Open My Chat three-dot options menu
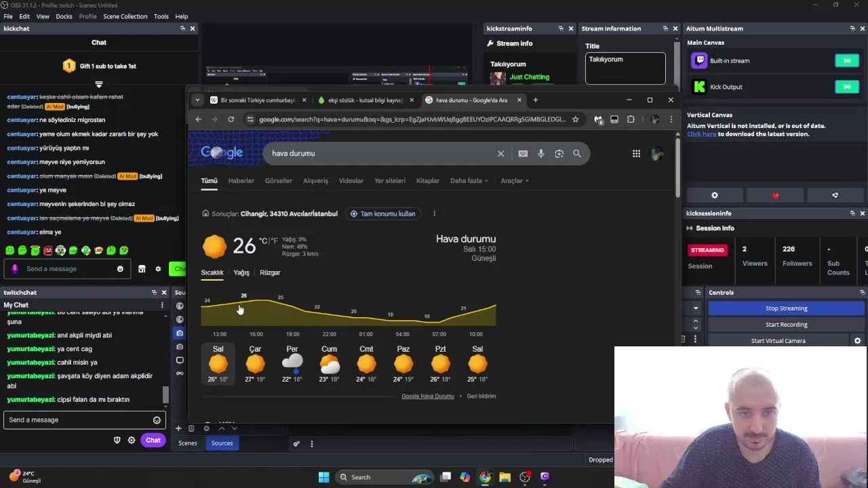868x488 pixels. point(162,306)
